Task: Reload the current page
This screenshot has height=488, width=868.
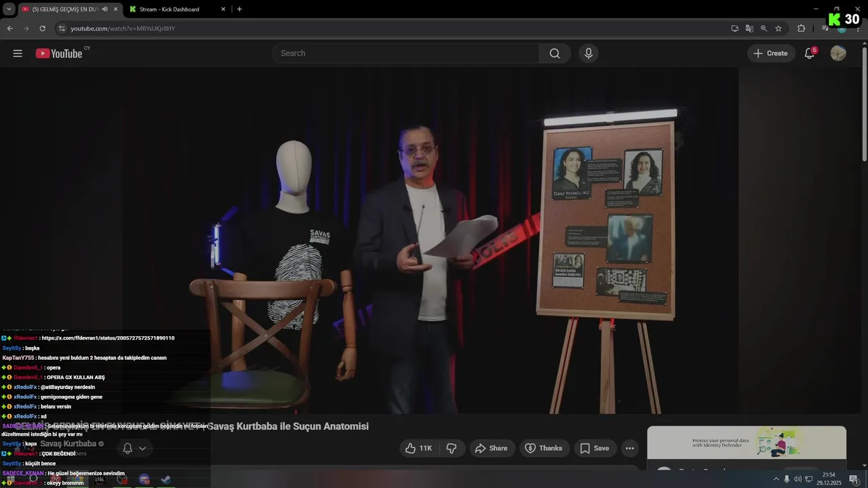Action: coord(42,28)
